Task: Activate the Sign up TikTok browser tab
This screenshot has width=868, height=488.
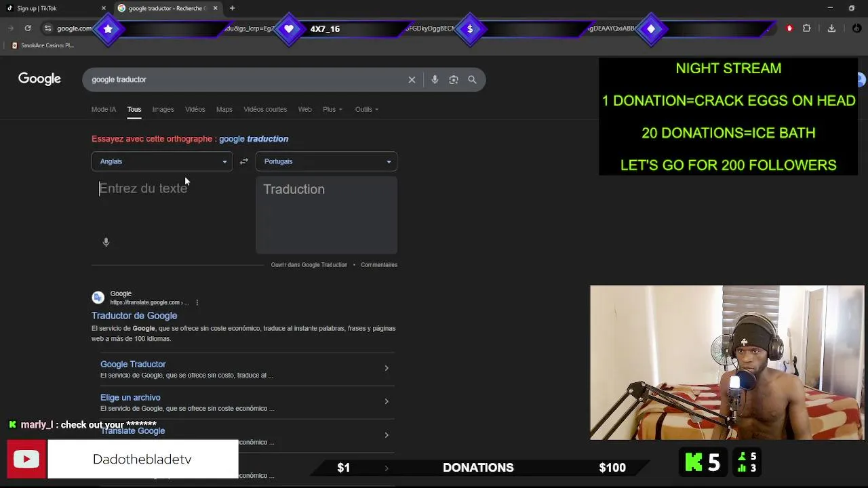Action: [x=54, y=8]
